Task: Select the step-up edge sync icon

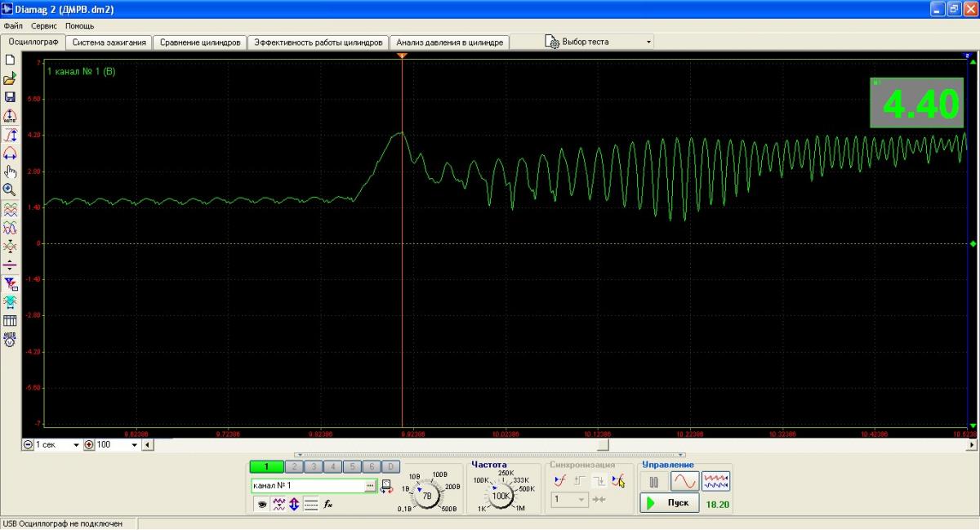Action: [580, 480]
